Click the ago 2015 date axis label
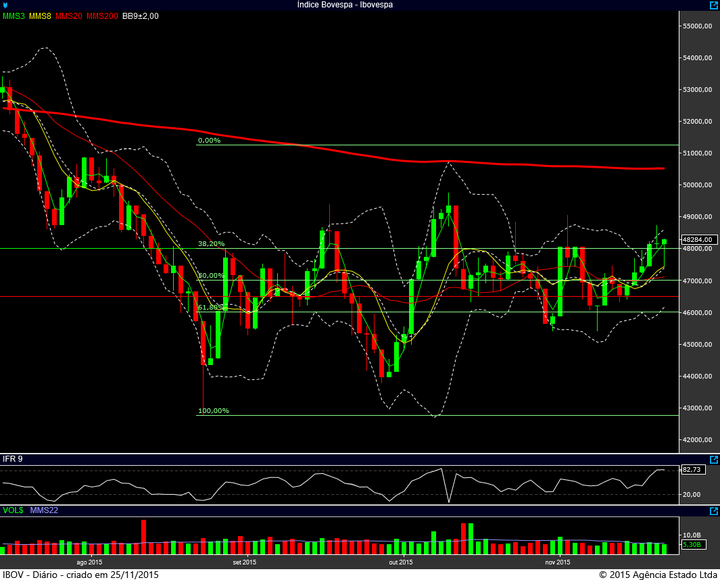Screen dimensions: 720x580 click(89, 562)
